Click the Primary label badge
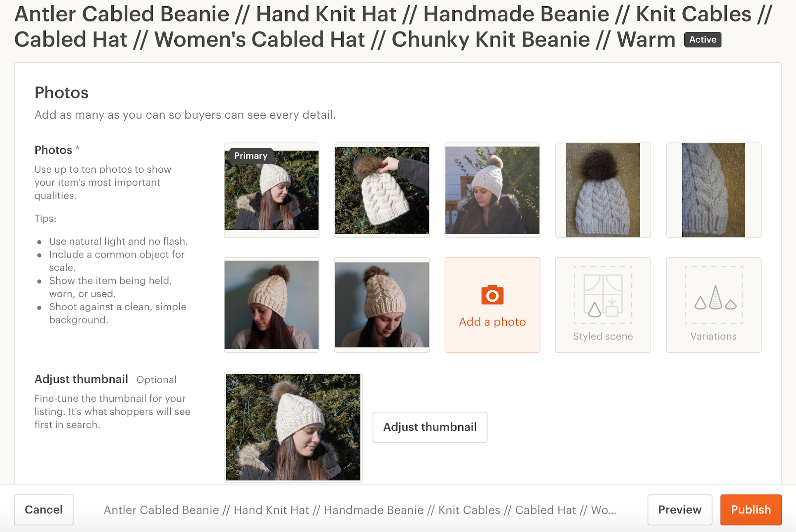The width and height of the screenshot is (796, 532). tap(251, 156)
